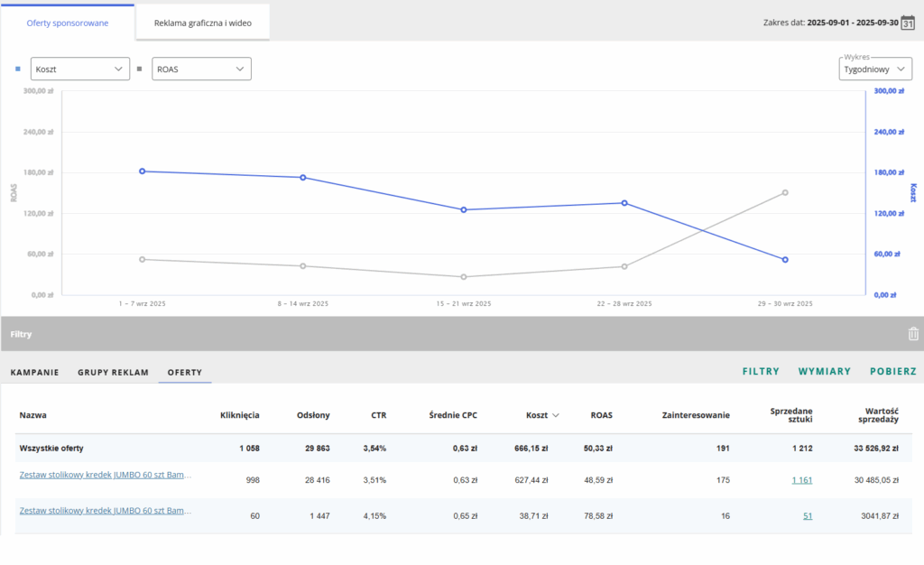The image size is (924, 565).
Task: Click the trash icon in Filtry bar
Action: 913,334
